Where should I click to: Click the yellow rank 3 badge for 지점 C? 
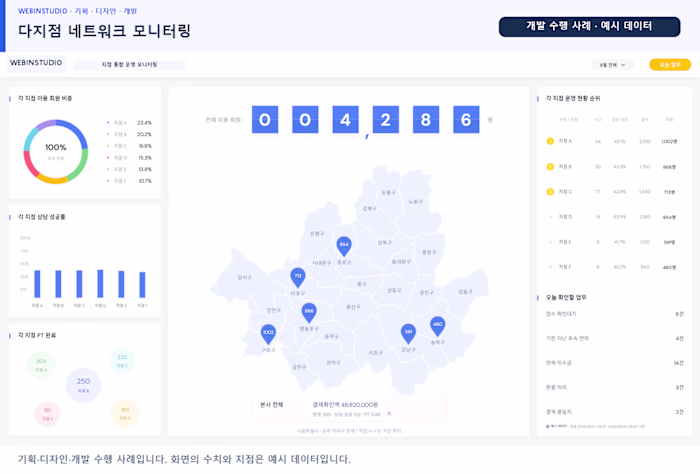tap(550, 192)
